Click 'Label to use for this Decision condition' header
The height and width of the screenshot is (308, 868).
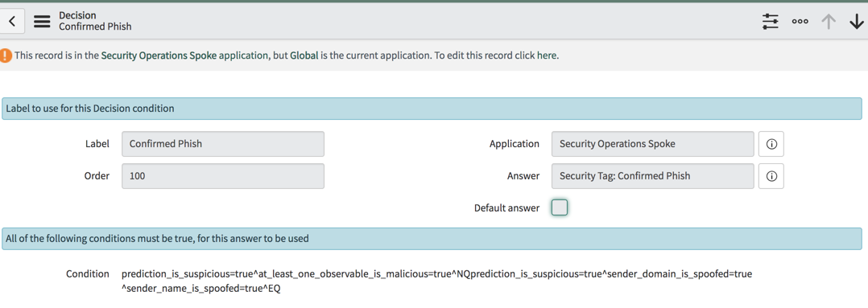click(432, 109)
